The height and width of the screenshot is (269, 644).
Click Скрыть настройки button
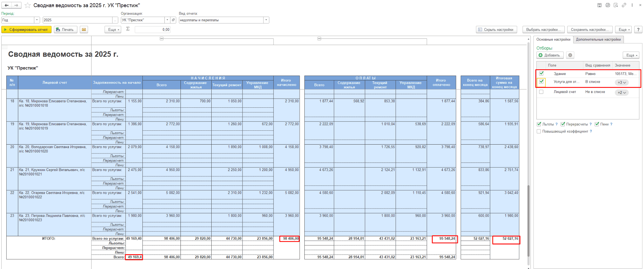click(x=496, y=30)
